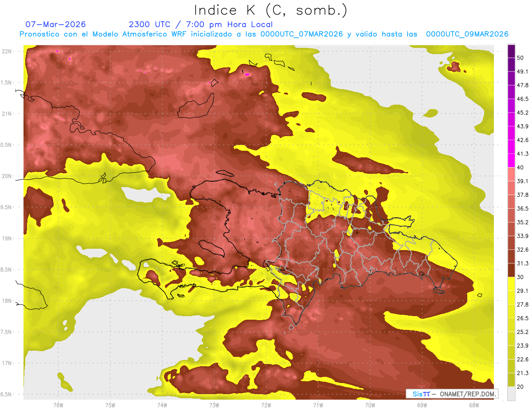Click the color scale value 35.2

click(522, 222)
